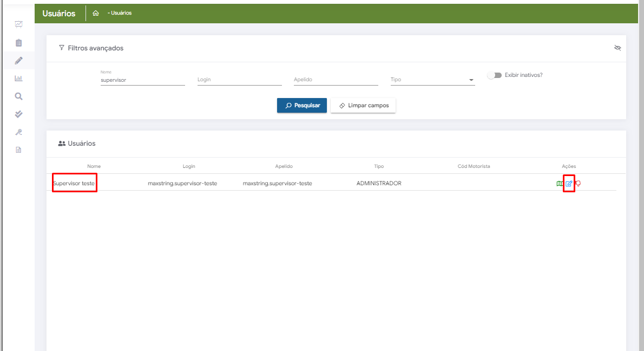Open the bar chart icon in sidebar

pos(18,78)
